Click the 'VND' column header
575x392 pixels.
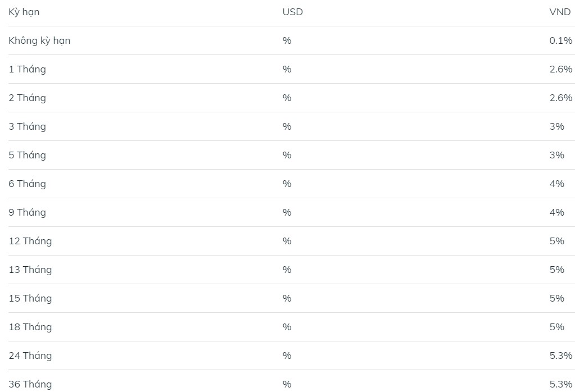tap(560, 12)
